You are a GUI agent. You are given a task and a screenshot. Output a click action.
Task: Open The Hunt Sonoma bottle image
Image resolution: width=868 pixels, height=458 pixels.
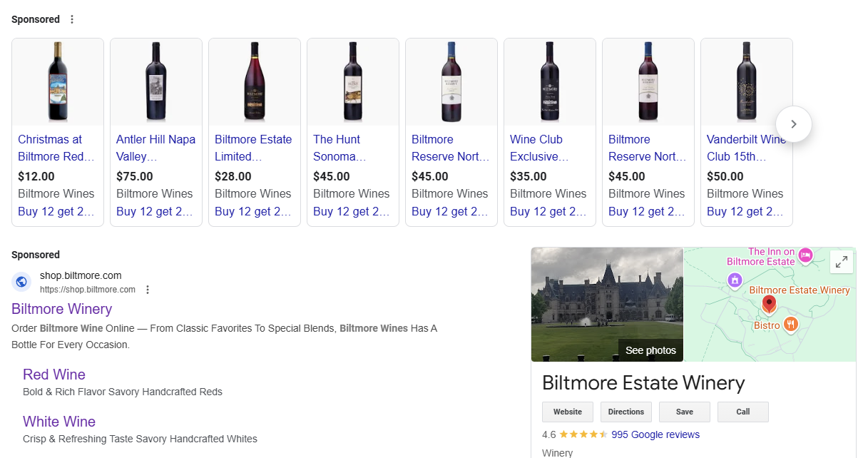pyautogui.click(x=353, y=82)
